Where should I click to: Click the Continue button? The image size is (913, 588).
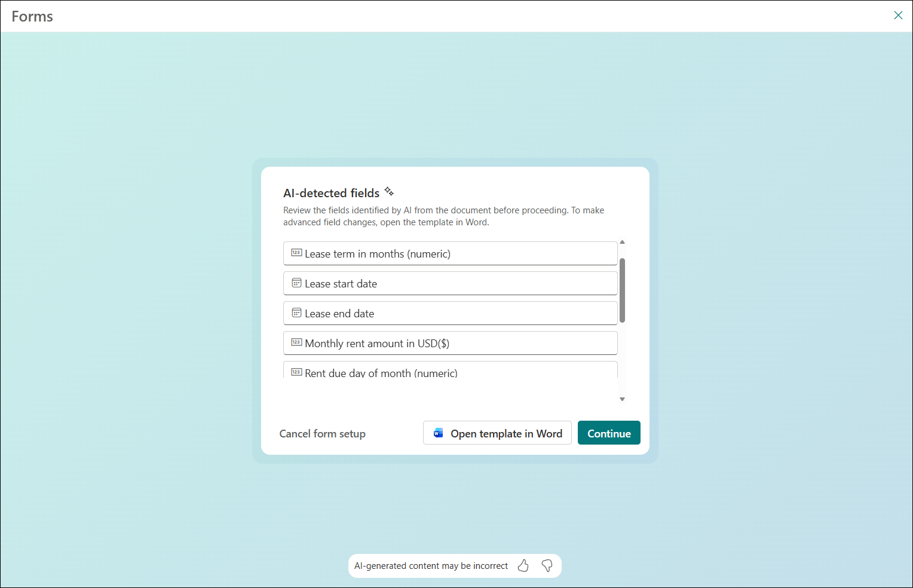click(609, 433)
